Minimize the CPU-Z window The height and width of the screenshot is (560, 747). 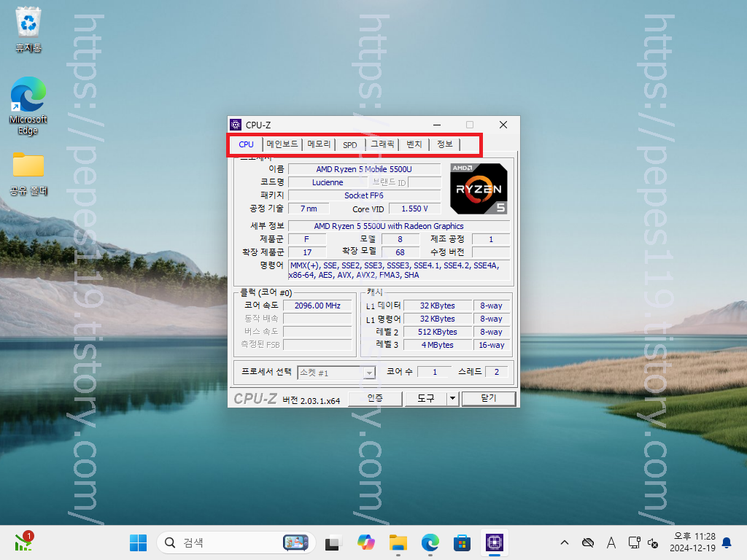tap(436, 125)
